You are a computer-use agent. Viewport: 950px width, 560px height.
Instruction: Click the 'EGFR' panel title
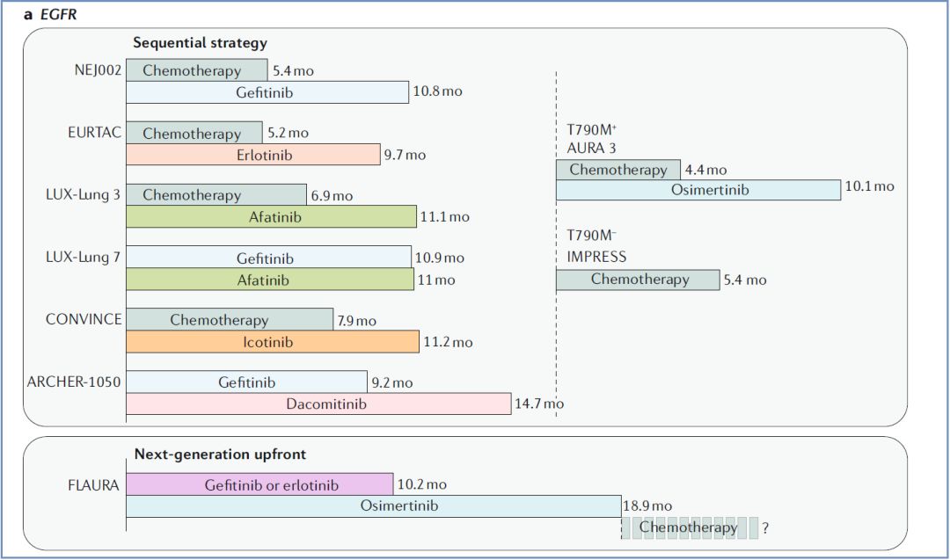[x=59, y=15]
